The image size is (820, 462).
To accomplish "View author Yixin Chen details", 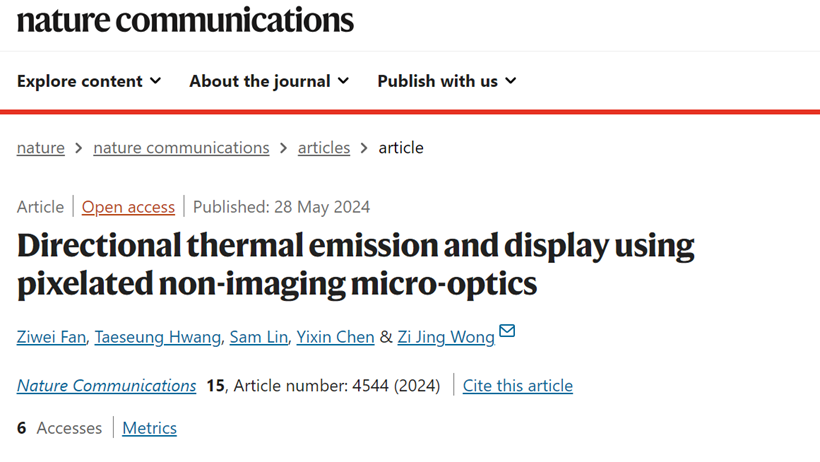I will (x=336, y=337).
